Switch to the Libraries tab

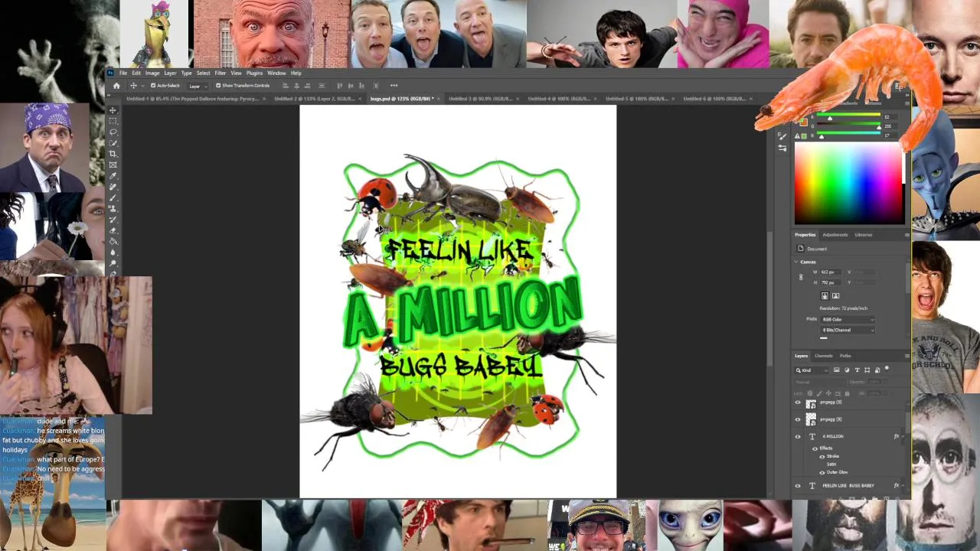(x=864, y=235)
